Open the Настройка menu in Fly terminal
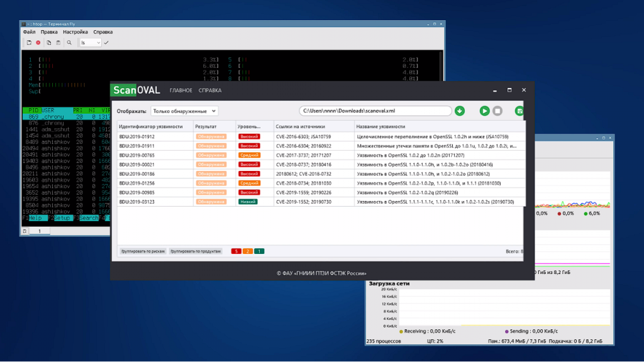This screenshot has height=362, width=644. [x=75, y=31]
